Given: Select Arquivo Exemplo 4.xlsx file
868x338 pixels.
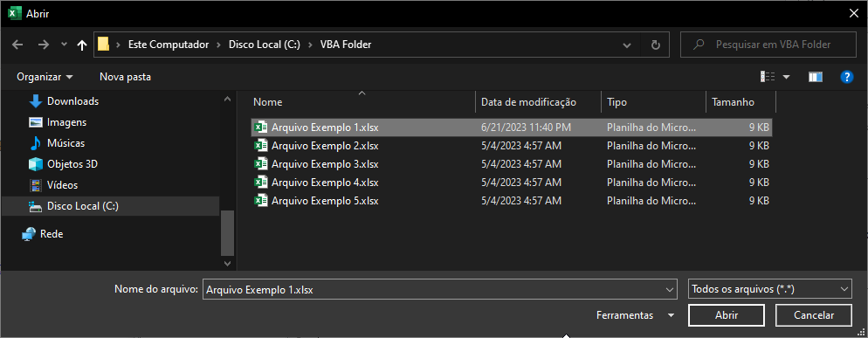Looking at the screenshot, I should [512, 183].
